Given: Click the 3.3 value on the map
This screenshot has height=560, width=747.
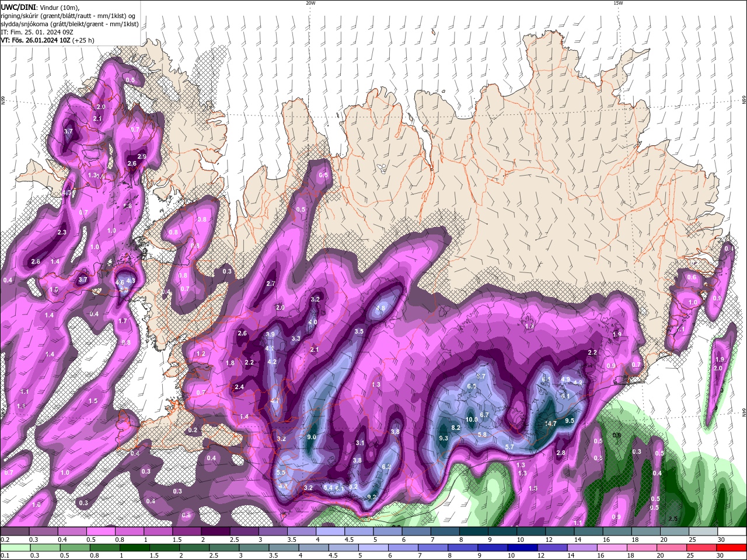Looking at the screenshot, I should point(296,338).
